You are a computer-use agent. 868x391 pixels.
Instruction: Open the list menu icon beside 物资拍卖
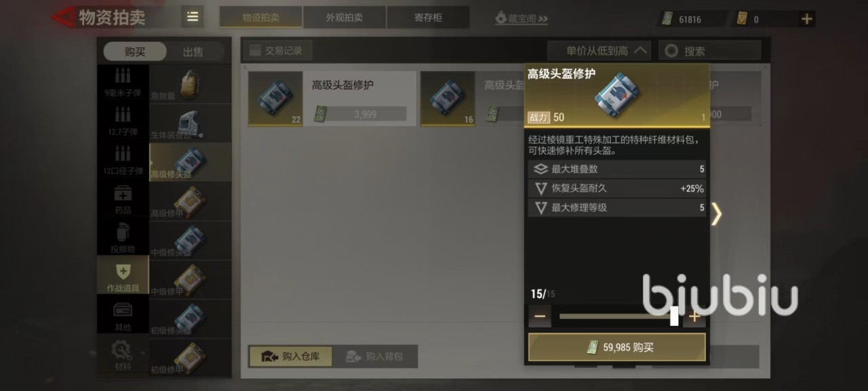(x=193, y=17)
